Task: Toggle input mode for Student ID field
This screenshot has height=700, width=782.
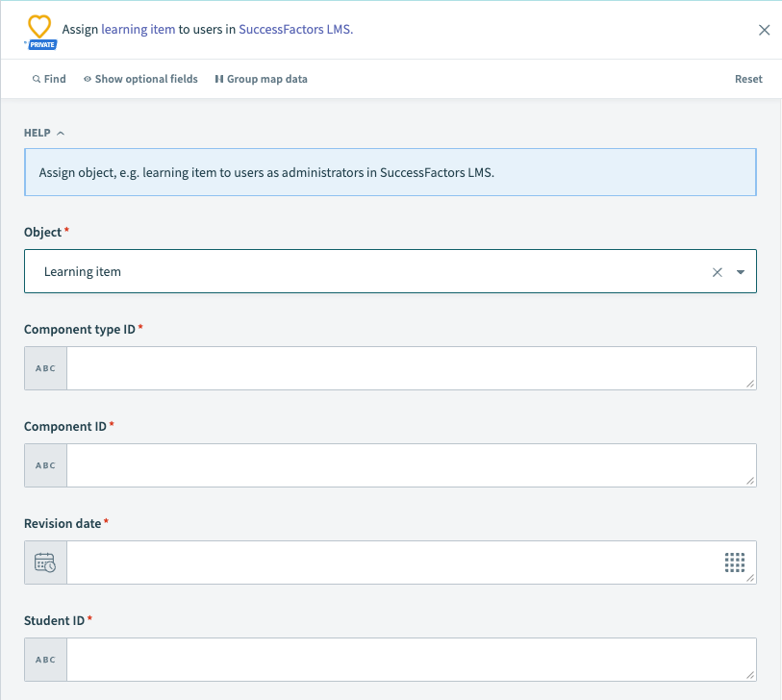Action: pyautogui.click(x=44, y=659)
